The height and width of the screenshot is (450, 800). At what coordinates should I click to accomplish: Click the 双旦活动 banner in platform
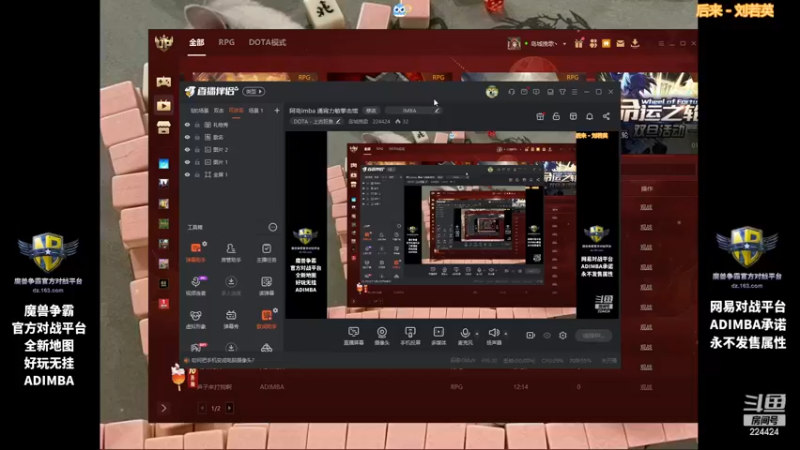pyautogui.click(x=658, y=113)
